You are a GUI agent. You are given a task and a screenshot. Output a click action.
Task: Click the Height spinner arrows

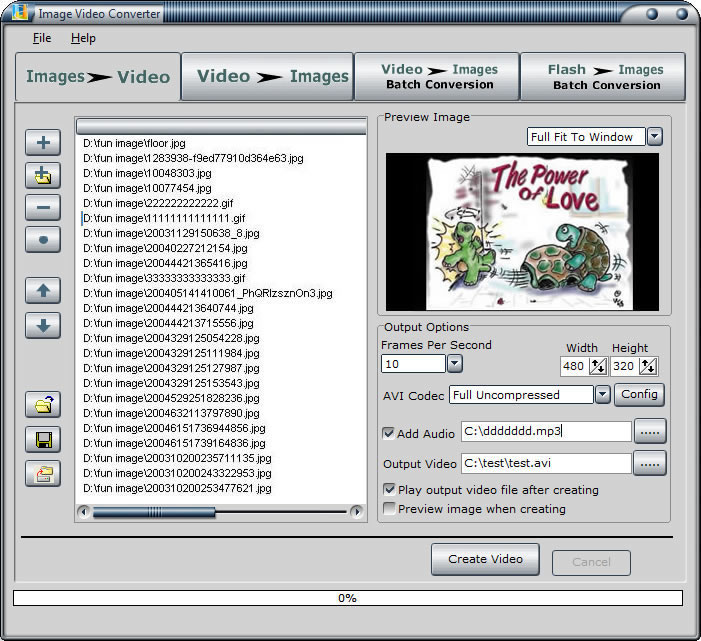coord(648,366)
